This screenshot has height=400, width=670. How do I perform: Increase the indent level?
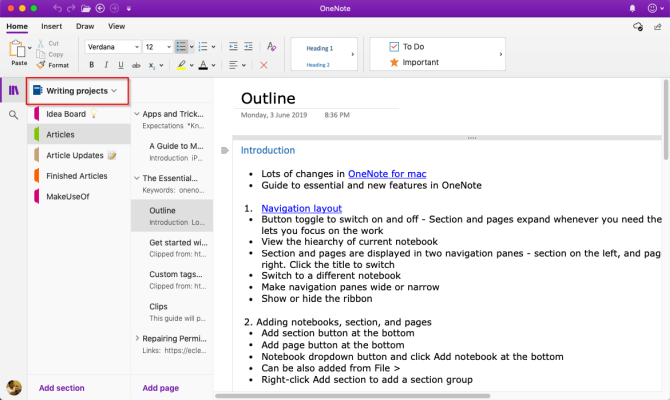(248, 47)
